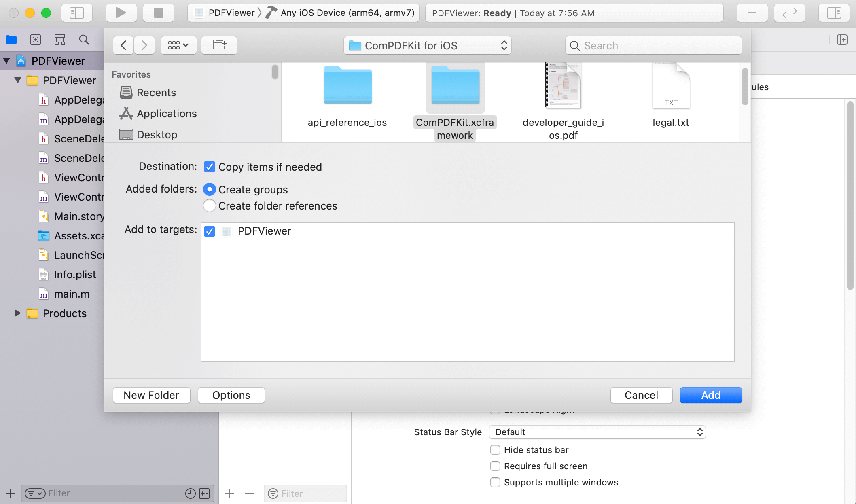
Task: Click the Options button
Action: [231, 395]
